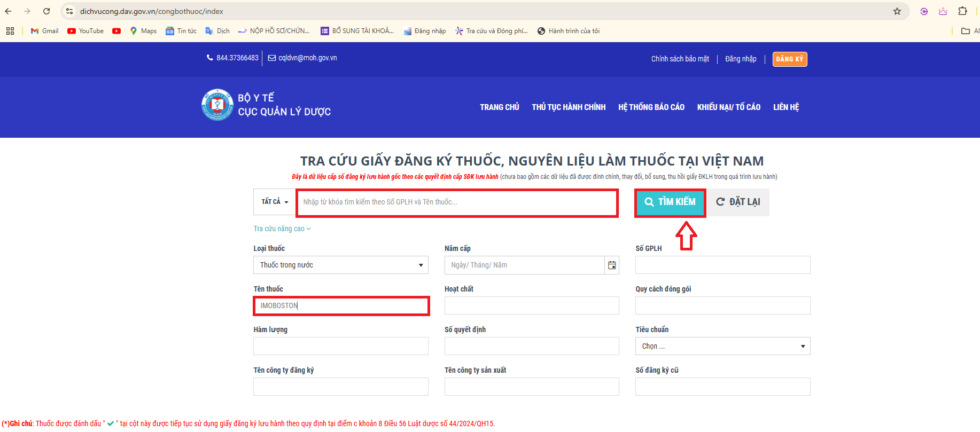Open the apps grid in bookmarks bar
980x432 pixels.
tap(10, 31)
